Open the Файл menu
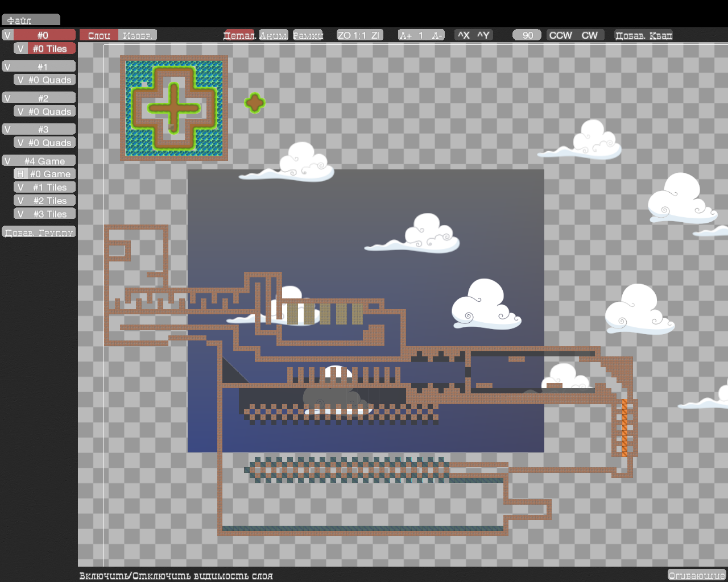728x582 pixels. (x=31, y=20)
